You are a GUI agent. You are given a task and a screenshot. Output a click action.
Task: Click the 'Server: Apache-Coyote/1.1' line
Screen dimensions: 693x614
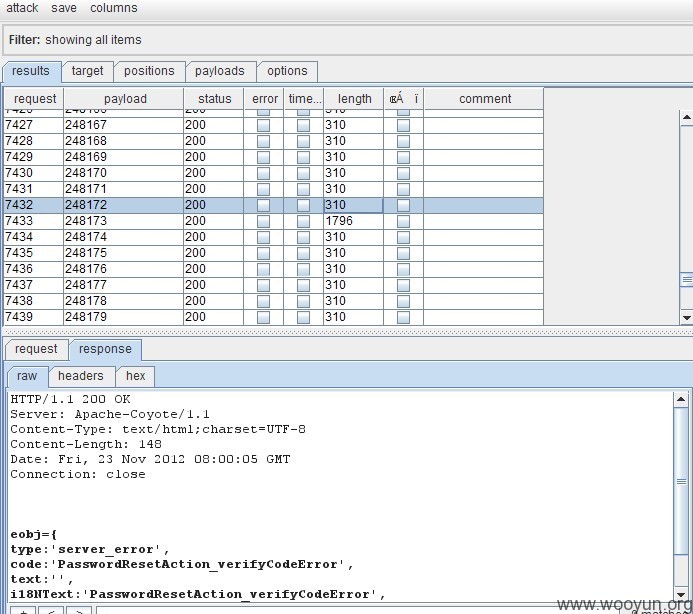[x=110, y=414]
